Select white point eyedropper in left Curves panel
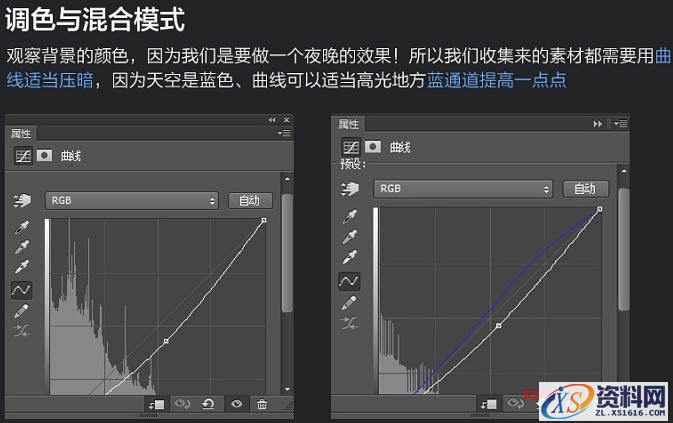The width and height of the screenshot is (673, 423). (x=22, y=267)
